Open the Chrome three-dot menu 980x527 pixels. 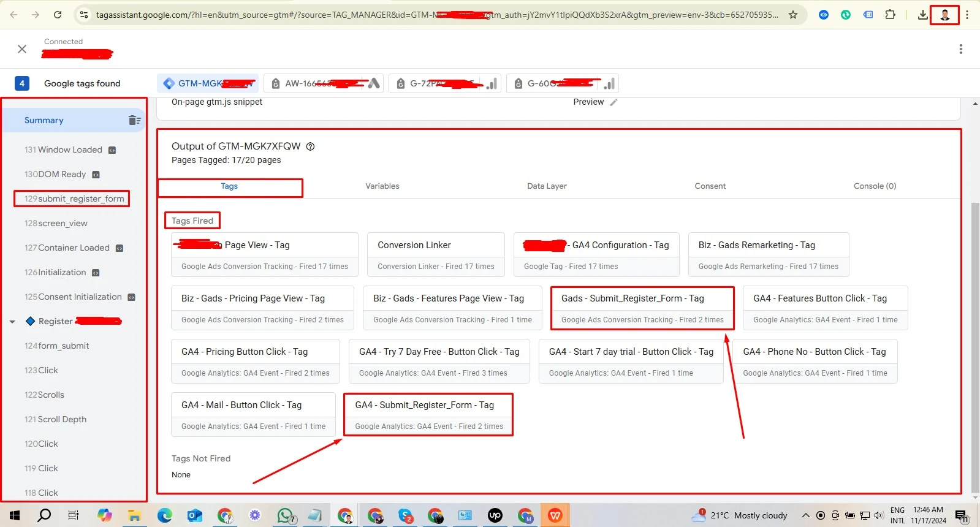(967, 15)
